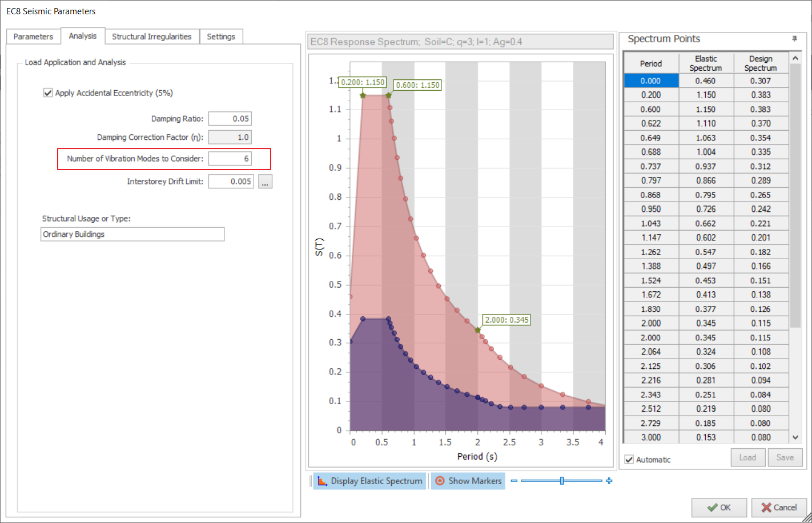
Task: Select Design Spectrum cell 0.307
Action: [x=761, y=81]
